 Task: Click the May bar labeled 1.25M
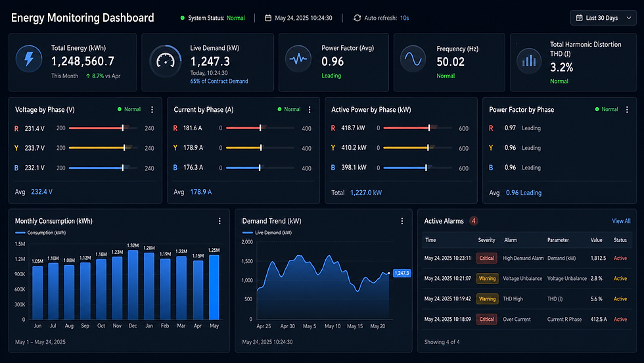tap(214, 287)
